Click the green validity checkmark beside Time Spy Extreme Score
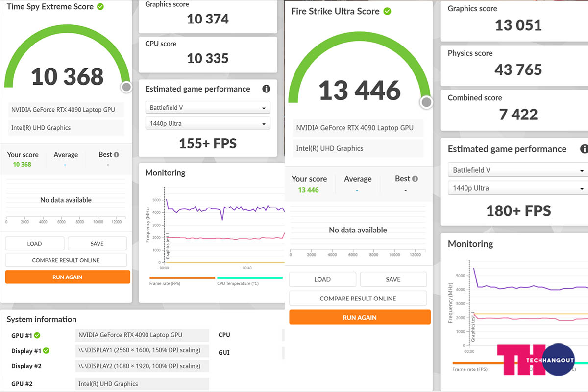The image size is (588, 392). [100, 7]
